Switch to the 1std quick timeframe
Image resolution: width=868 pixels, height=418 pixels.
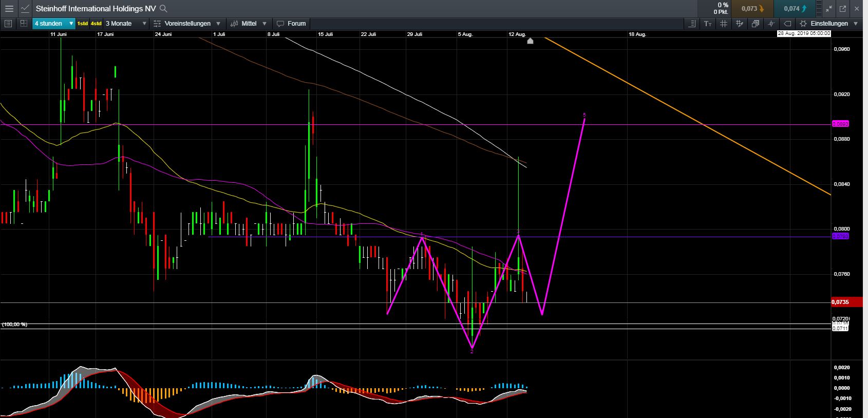point(82,24)
